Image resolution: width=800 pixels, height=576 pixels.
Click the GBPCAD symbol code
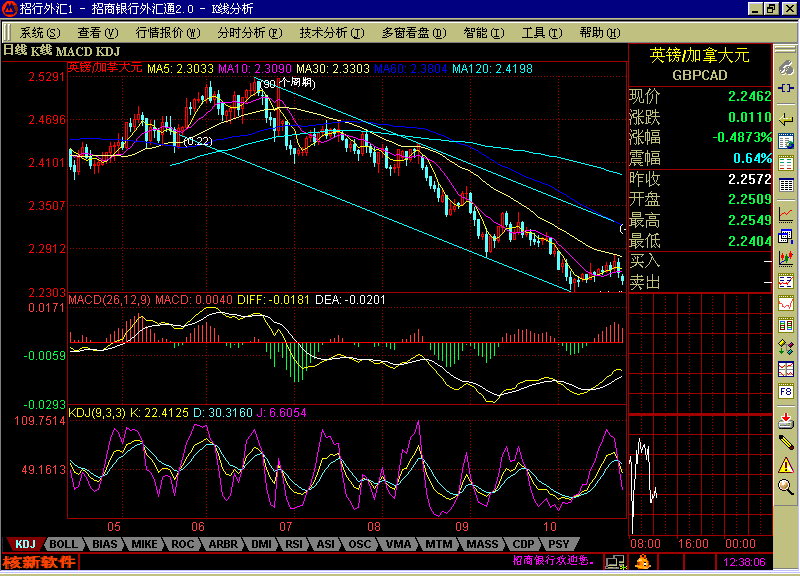[x=699, y=76]
